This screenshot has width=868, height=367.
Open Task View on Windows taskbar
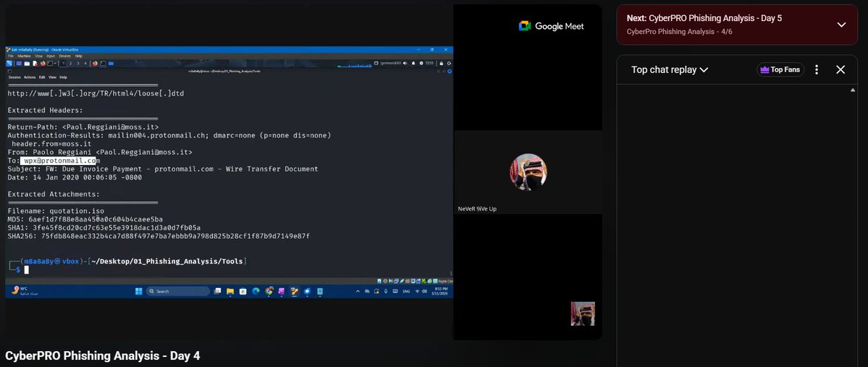tap(217, 291)
